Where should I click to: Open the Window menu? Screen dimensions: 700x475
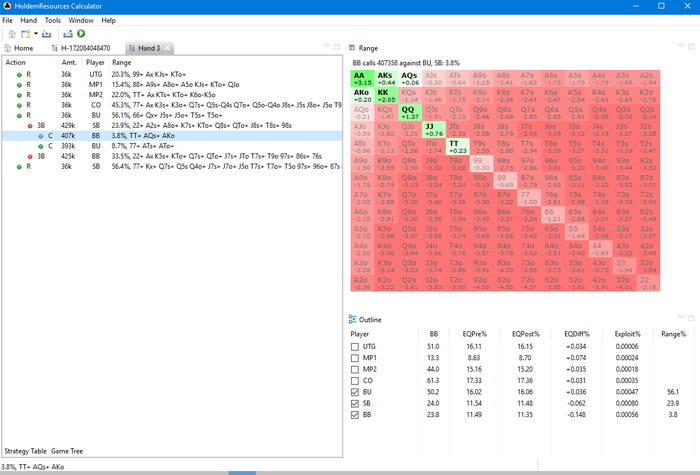click(81, 20)
